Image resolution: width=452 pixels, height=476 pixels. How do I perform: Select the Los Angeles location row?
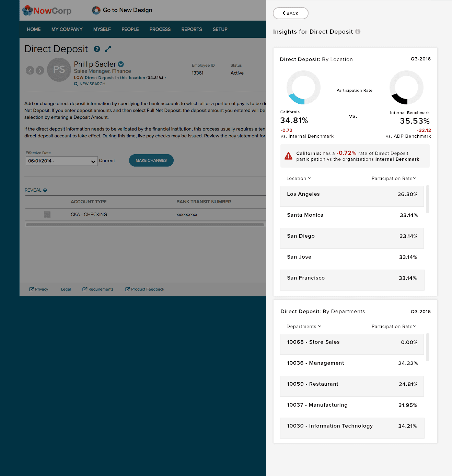352,196
